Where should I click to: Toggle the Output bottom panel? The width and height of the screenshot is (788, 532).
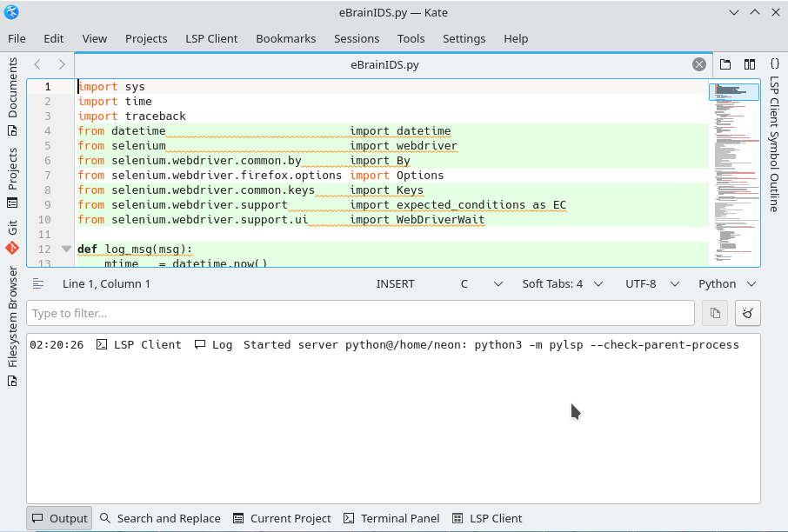tap(59, 518)
